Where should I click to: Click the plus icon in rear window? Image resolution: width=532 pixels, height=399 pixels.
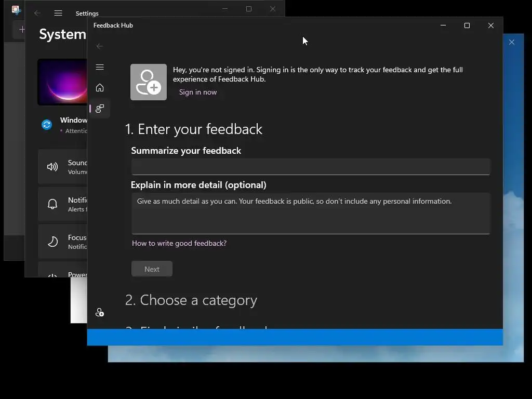tap(22, 30)
